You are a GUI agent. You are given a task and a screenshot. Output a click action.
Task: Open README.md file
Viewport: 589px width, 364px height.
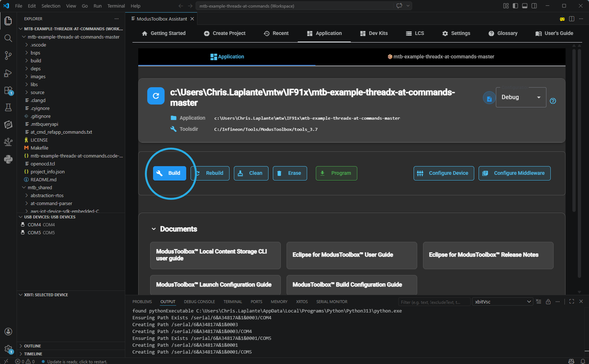pos(43,180)
